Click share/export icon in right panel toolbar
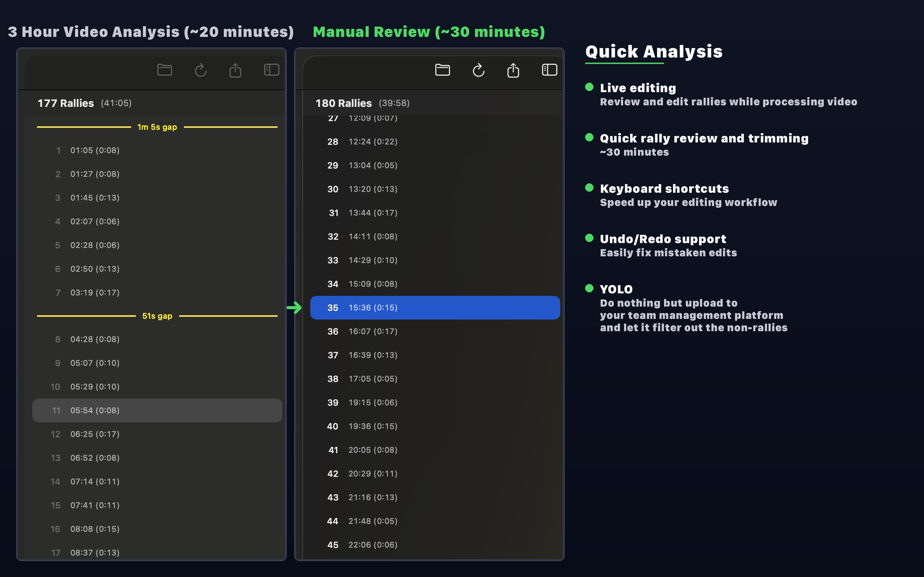Viewport: 924px width, 577px height. pyautogui.click(x=513, y=70)
